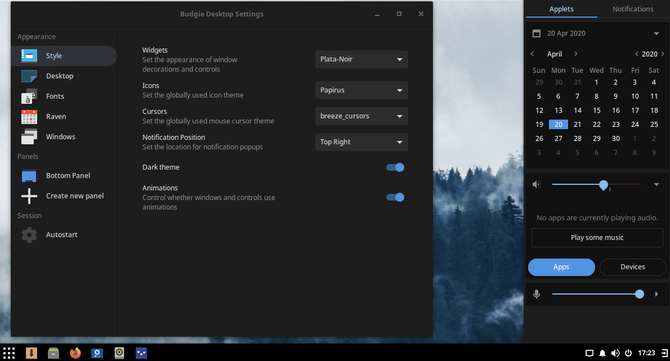Launch Firefox from the taskbar
The width and height of the screenshot is (670, 361).
pos(75,353)
